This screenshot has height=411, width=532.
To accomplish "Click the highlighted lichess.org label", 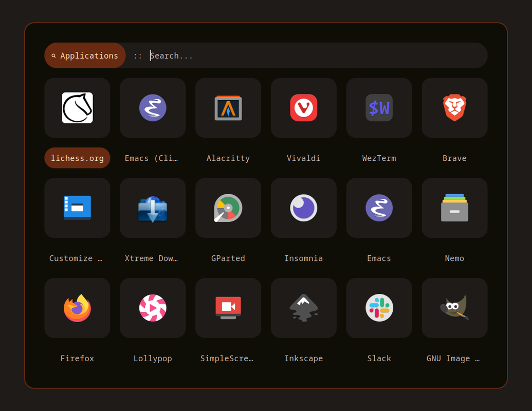I will point(77,158).
